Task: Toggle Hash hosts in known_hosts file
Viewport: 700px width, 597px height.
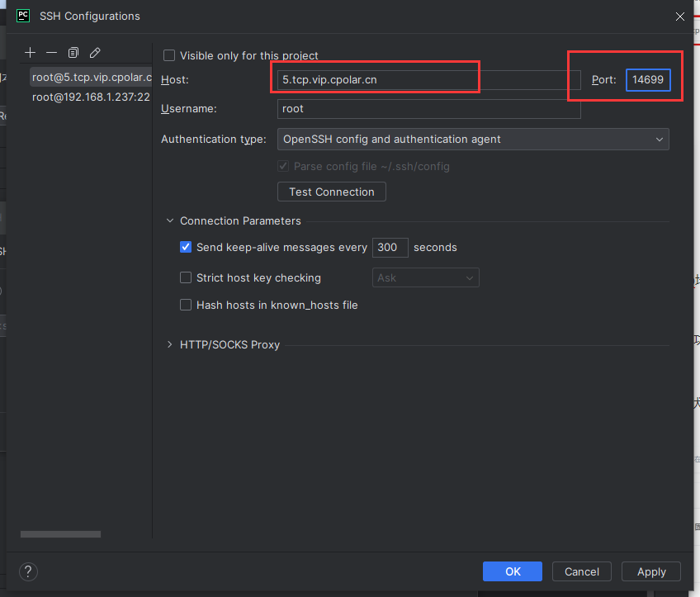Action: (x=186, y=305)
